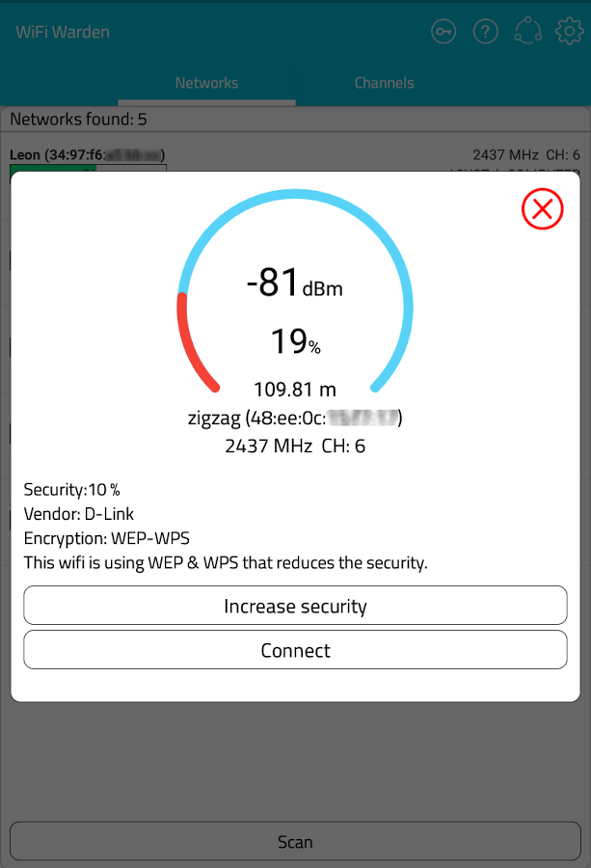The image size is (591, 868).
Task: Click the Connect button
Action: (295, 650)
